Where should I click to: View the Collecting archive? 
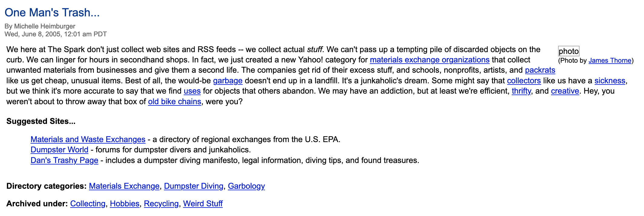coord(88,204)
